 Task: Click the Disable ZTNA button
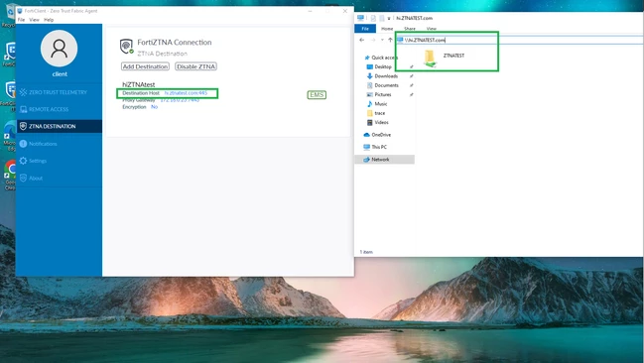pyautogui.click(x=195, y=66)
